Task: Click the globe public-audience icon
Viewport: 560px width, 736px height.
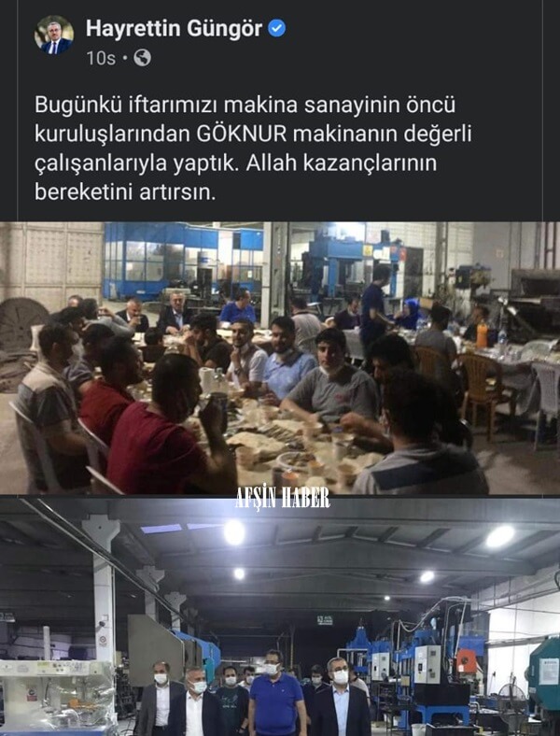Action: pyautogui.click(x=142, y=58)
